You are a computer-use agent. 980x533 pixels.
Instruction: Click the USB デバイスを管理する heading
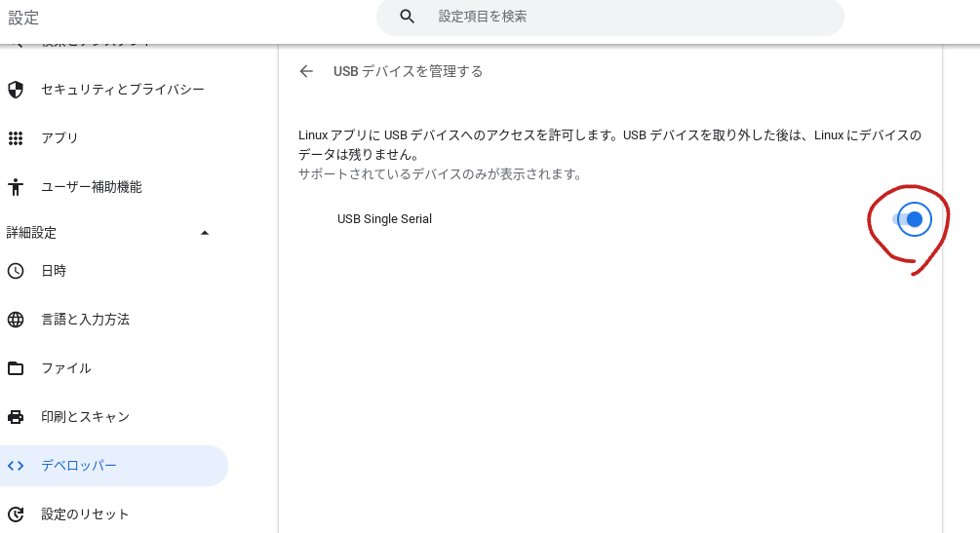click(x=409, y=71)
